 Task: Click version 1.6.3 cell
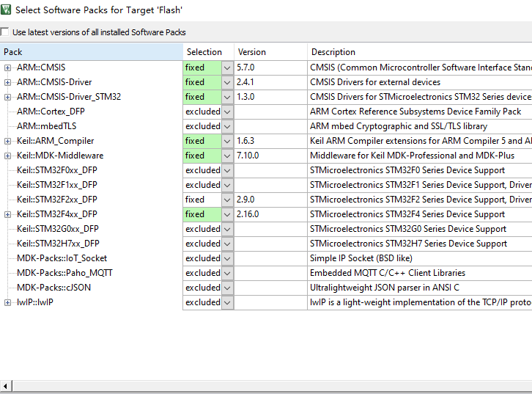270,141
